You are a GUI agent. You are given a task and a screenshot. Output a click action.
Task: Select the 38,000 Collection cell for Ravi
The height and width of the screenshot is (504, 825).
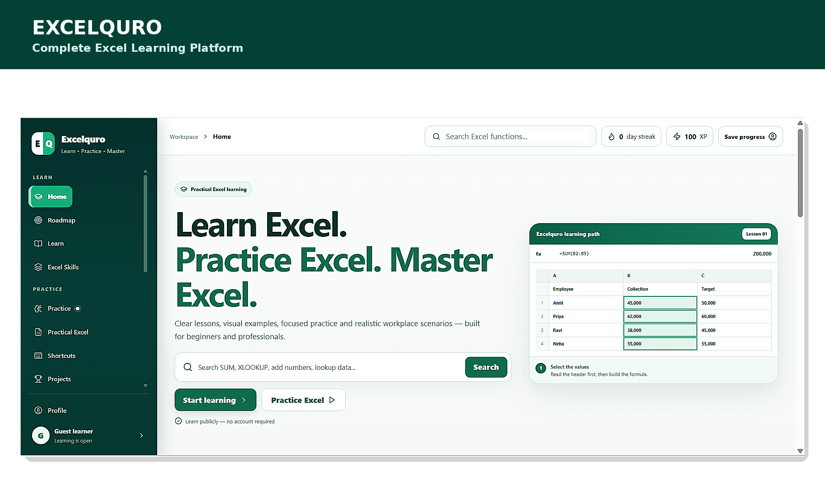coord(660,330)
